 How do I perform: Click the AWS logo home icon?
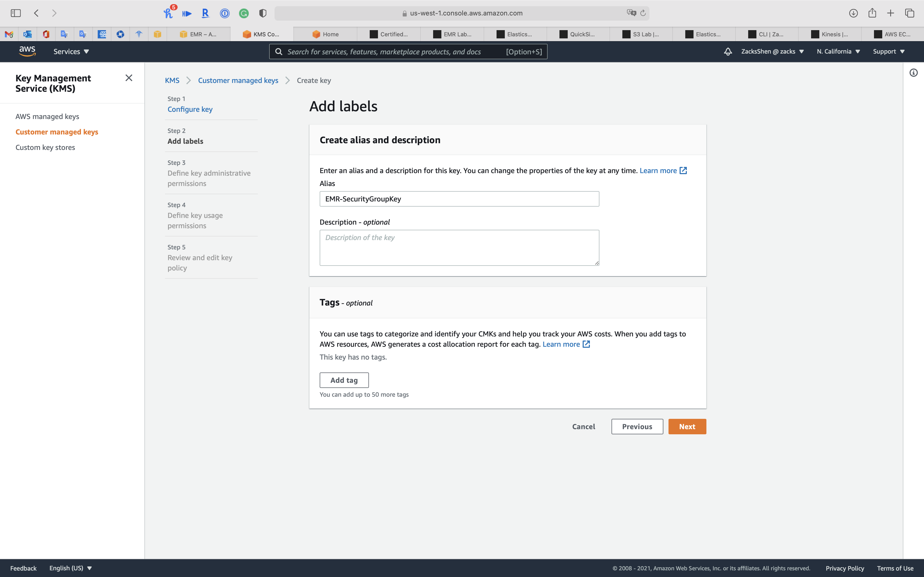(x=27, y=51)
